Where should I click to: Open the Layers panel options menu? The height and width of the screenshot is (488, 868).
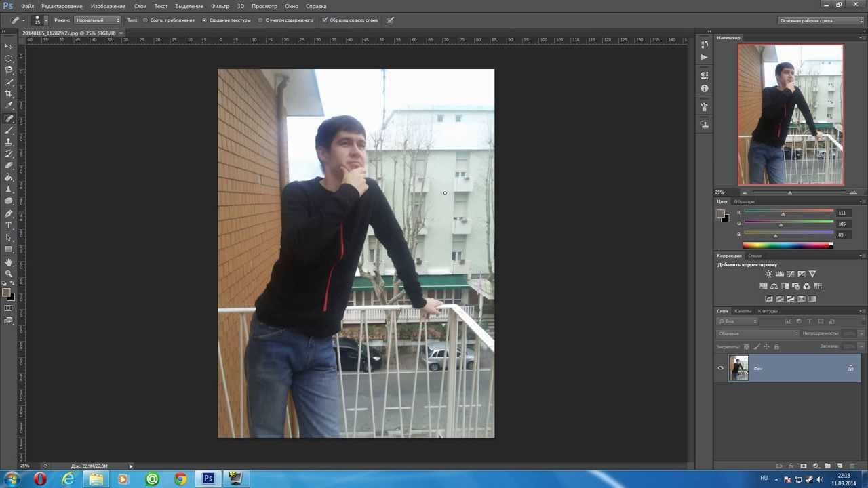pyautogui.click(x=861, y=311)
